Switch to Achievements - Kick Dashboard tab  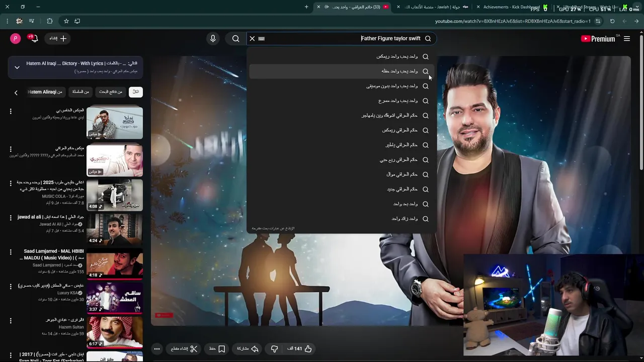click(512, 7)
